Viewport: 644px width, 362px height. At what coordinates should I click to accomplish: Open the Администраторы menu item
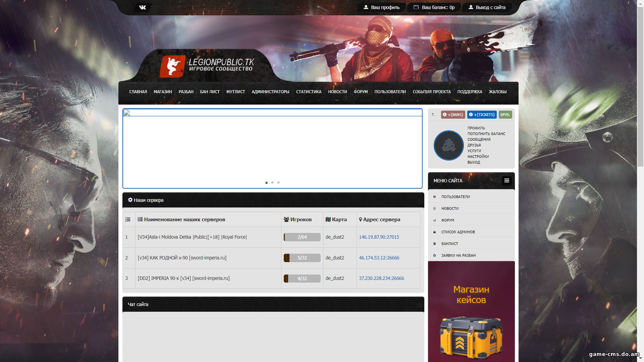click(270, 92)
